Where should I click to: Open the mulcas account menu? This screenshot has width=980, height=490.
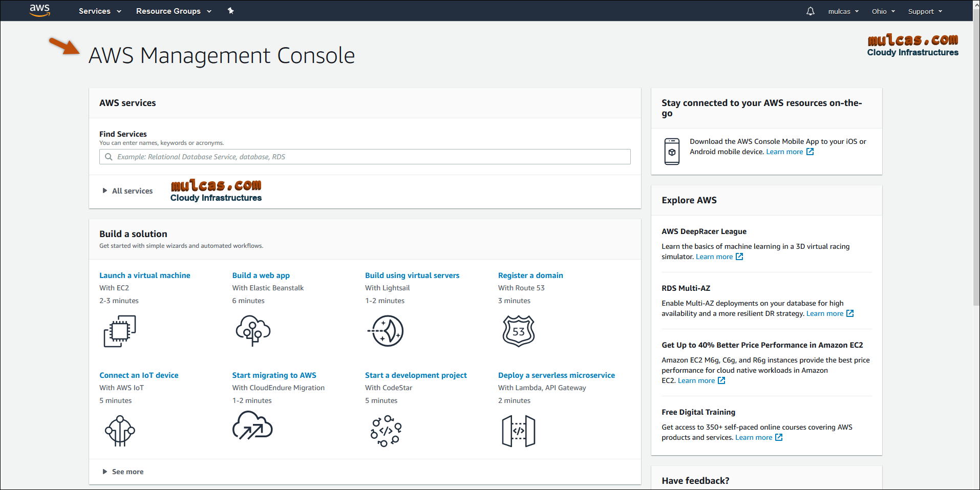point(843,11)
